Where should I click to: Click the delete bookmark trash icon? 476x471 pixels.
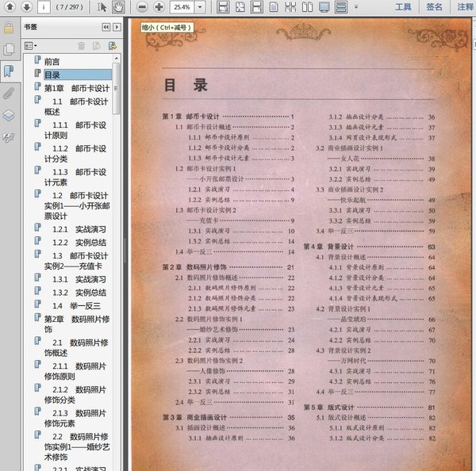(82, 46)
